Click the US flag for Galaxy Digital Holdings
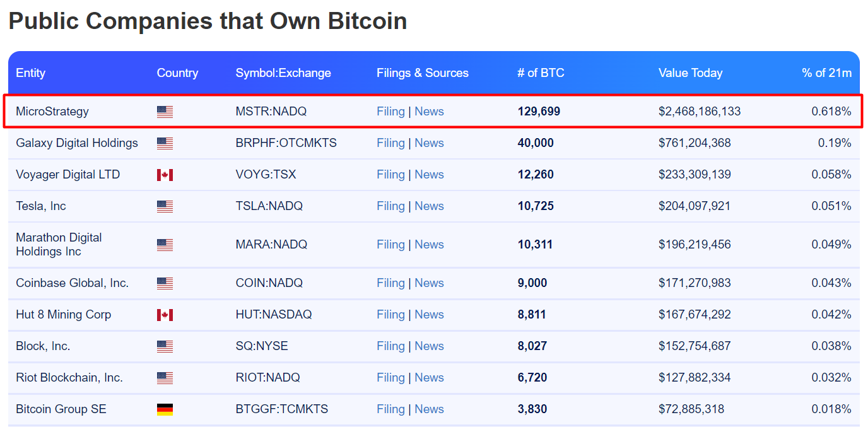 (x=165, y=144)
